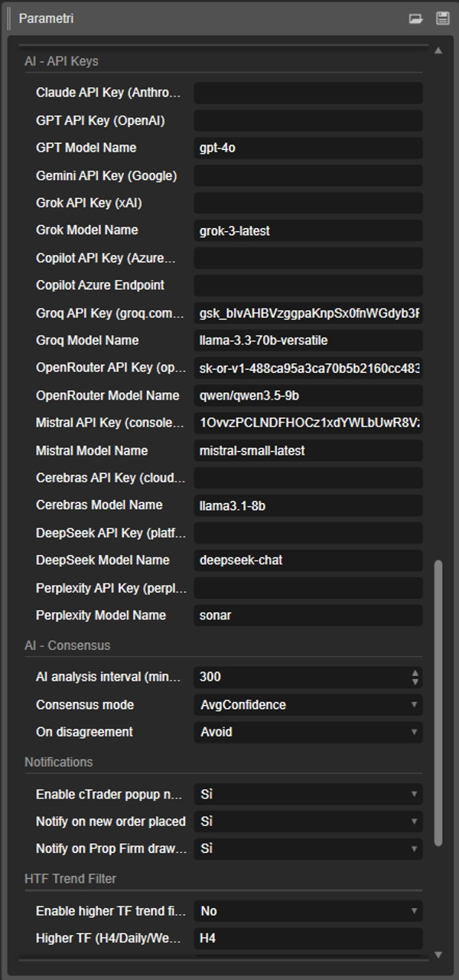Click the save parameters disk icon

click(x=442, y=18)
